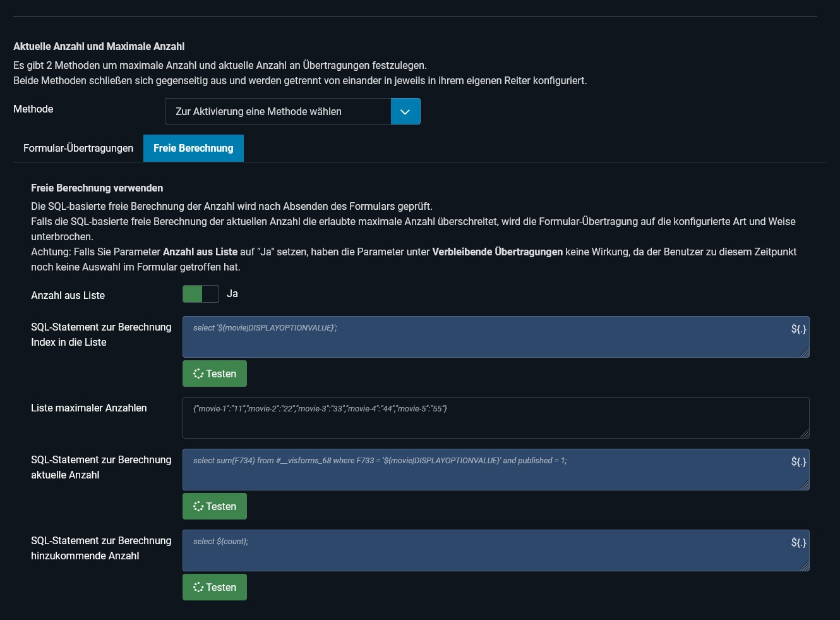
Task: Toggle the Anzahl aus Liste switch
Action: pyautogui.click(x=201, y=294)
